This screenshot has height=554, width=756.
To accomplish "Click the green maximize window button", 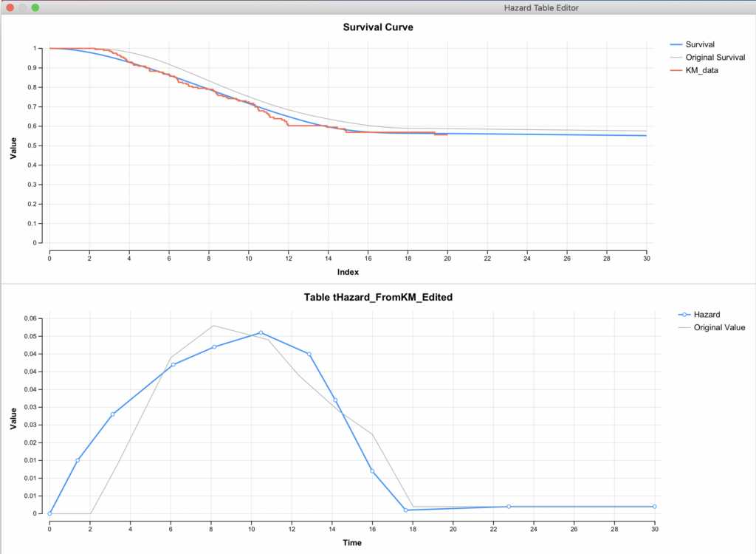I will 35,7.
